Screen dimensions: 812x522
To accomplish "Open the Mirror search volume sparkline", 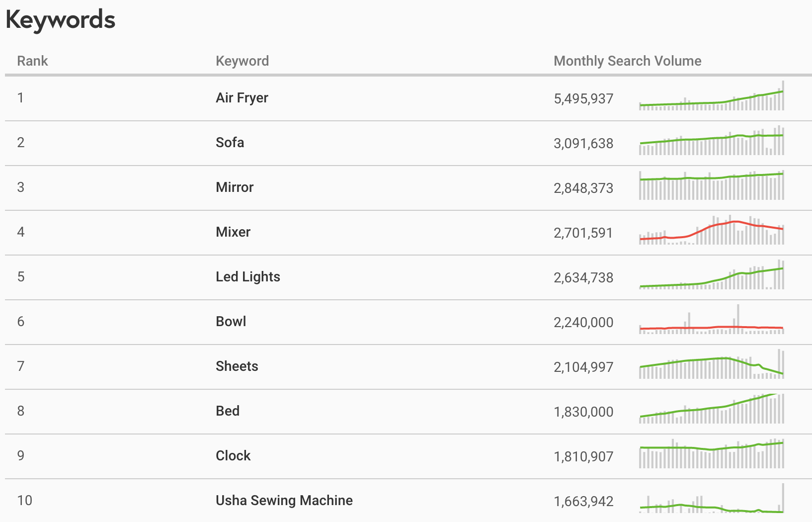I will [x=712, y=185].
